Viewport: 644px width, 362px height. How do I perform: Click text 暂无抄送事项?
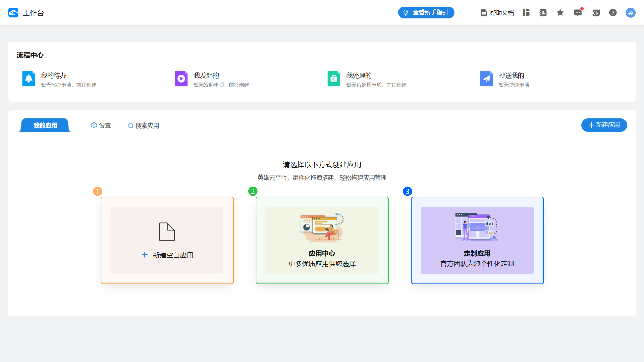tap(514, 85)
